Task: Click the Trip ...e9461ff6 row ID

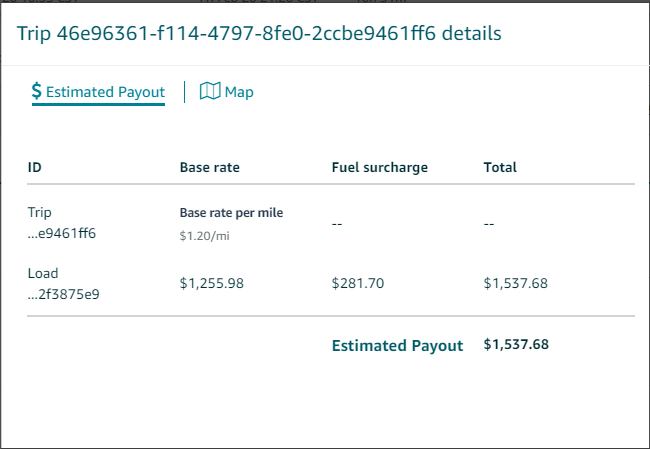Action: coord(62,223)
